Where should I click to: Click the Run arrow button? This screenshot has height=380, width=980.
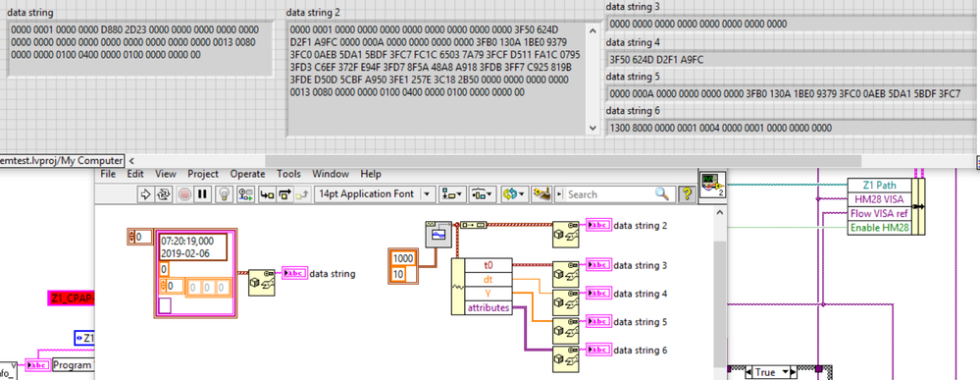(x=145, y=194)
